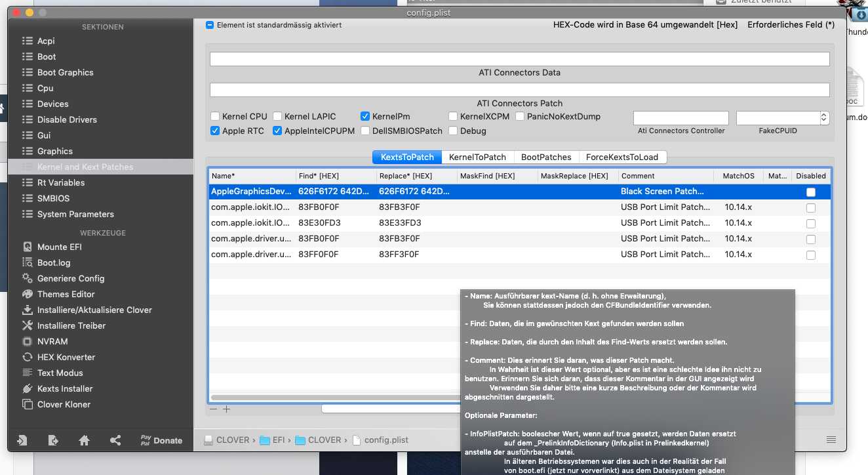Click the minus button below the patch table
868x475 pixels.
click(x=213, y=409)
